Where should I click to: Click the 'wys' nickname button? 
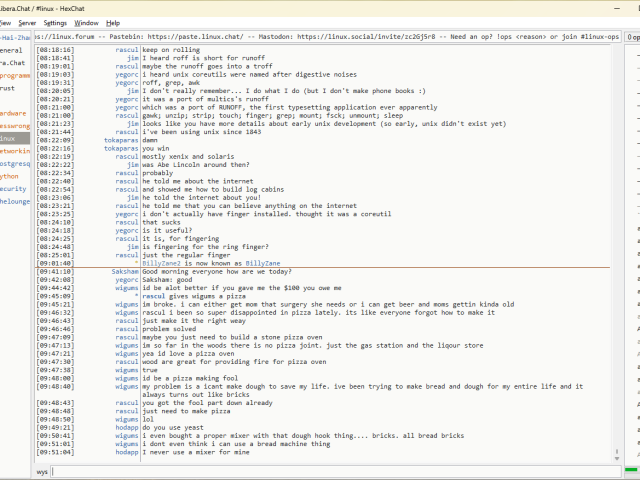tap(42, 470)
